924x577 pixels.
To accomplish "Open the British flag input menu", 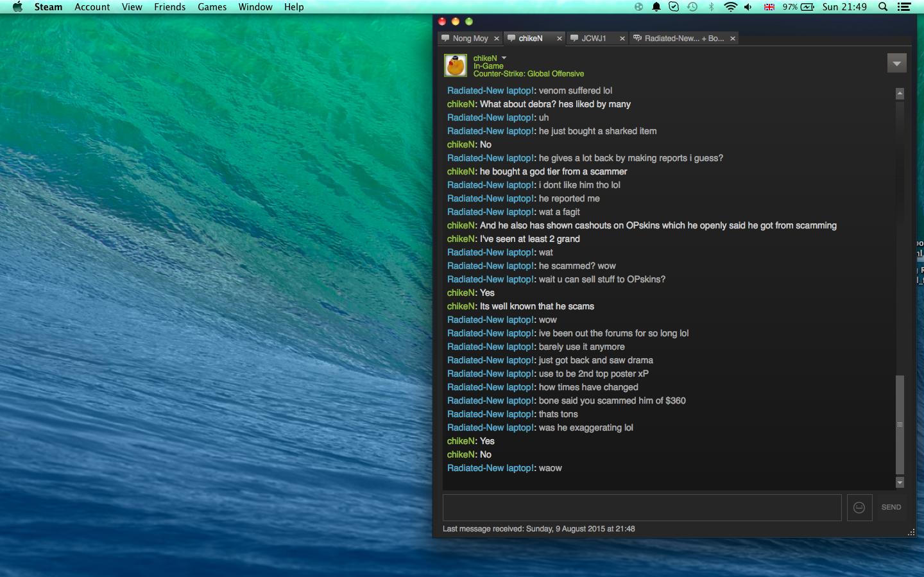I will 769,7.
